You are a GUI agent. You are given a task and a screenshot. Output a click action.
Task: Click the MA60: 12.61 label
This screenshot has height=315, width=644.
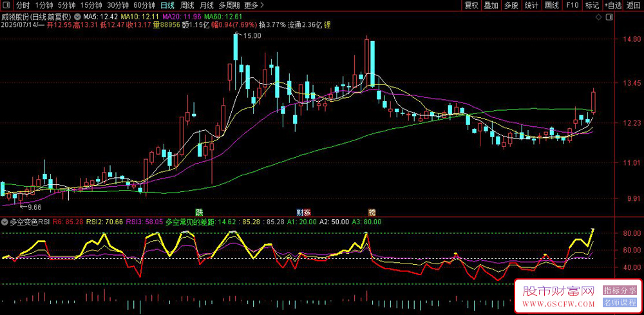[223, 17]
